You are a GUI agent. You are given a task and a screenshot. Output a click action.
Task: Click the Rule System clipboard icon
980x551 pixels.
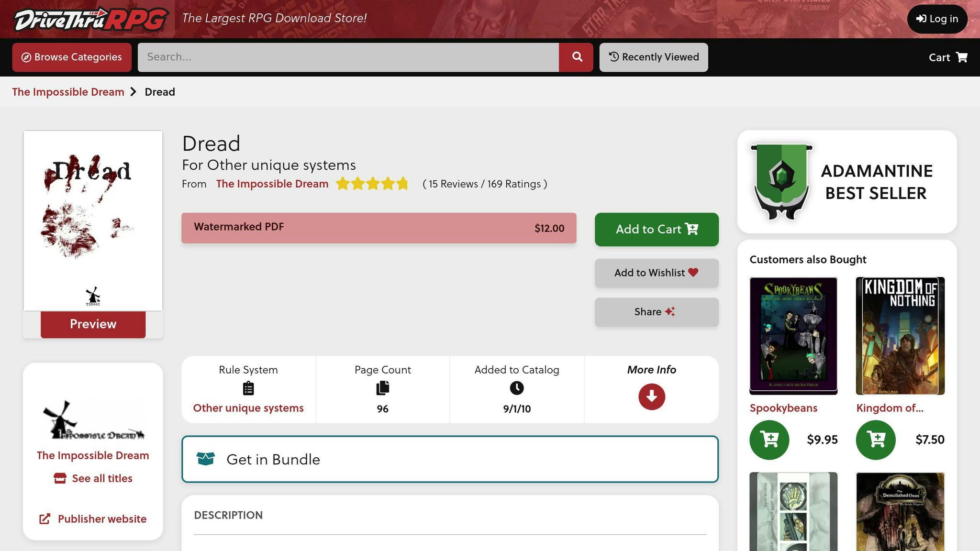coord(248,388)
